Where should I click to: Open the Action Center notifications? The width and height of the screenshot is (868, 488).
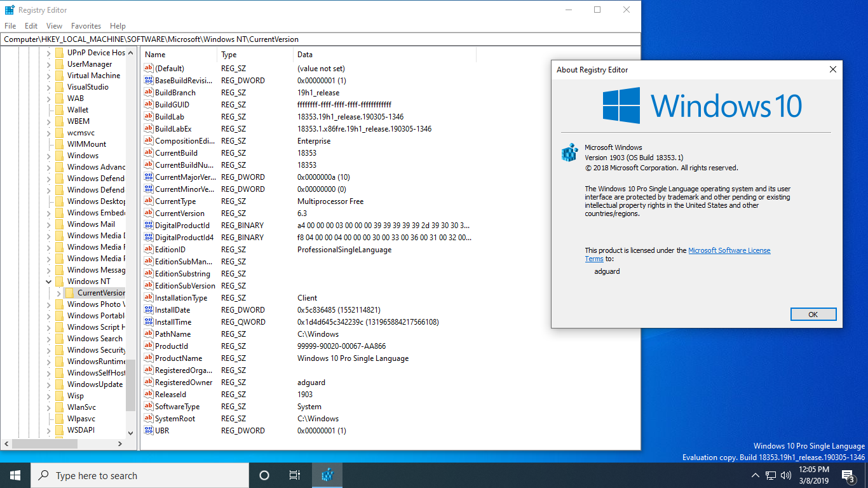[848, 475]
